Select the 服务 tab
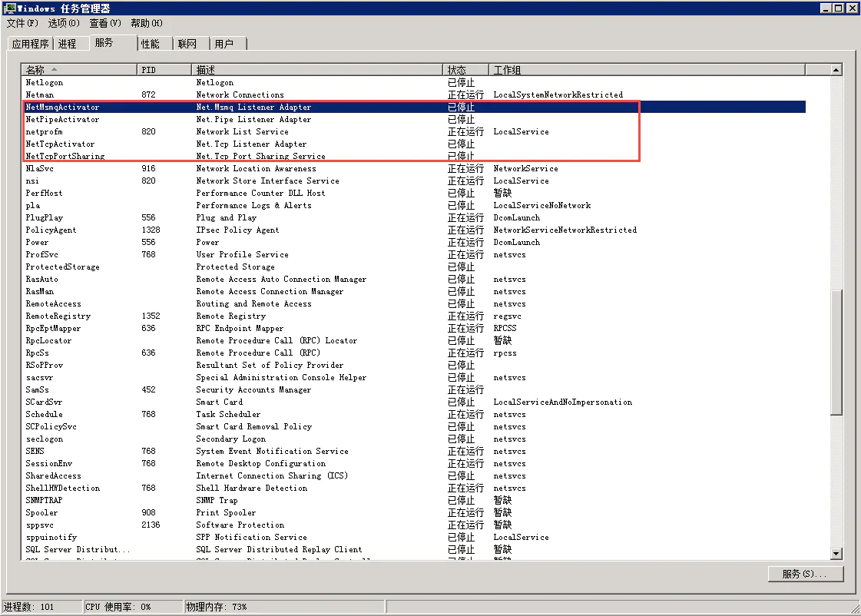The image size is (861, 616). point(113,43)
